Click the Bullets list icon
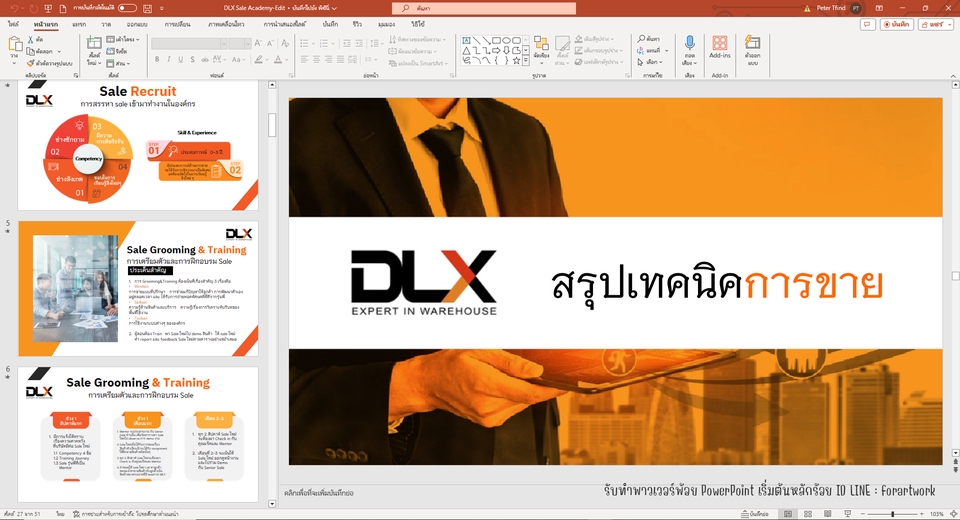 [304, 43]
